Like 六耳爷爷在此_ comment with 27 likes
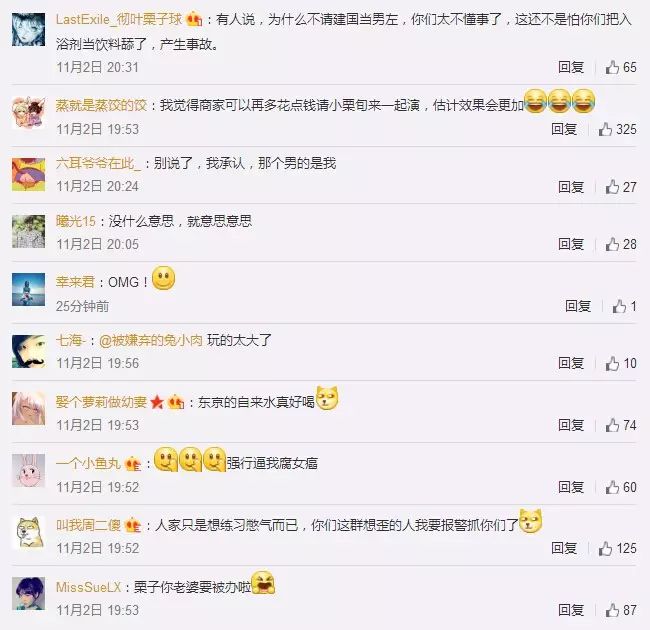650x630 pixels. pos(612,187)
